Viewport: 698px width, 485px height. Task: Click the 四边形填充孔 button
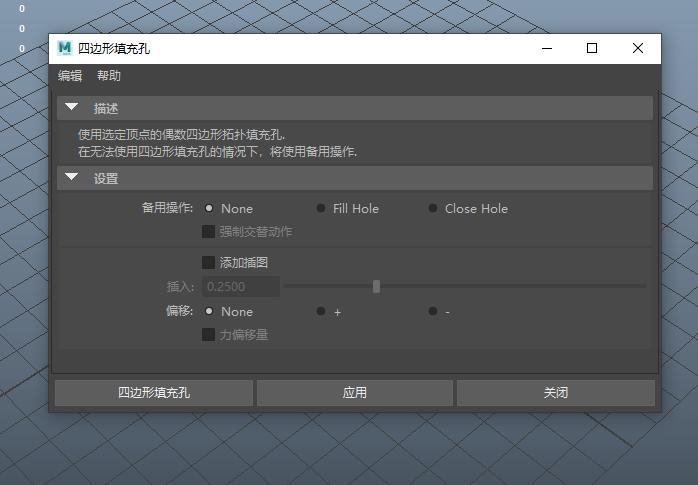click(153, 393)
